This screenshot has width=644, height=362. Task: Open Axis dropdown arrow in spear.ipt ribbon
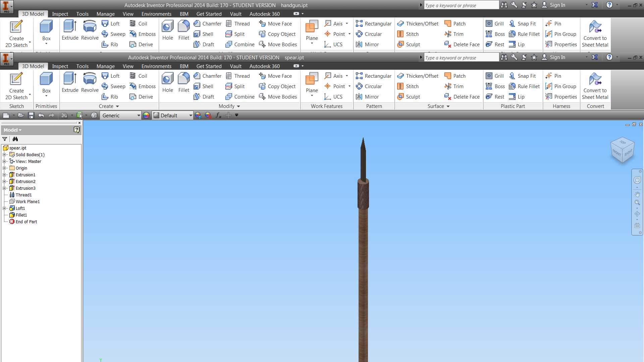point(347,76)
